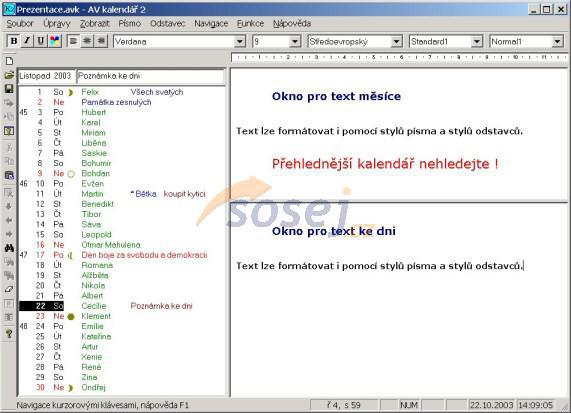
Task: Open the font size 9 dropdown
Action: click(295, 42)
